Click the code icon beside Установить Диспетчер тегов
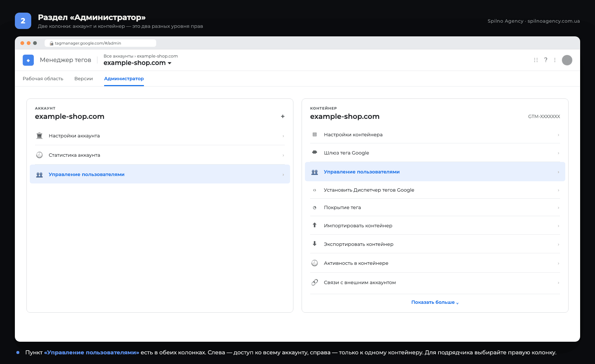This screenshot has height=364, width=595. pos(315,190)
